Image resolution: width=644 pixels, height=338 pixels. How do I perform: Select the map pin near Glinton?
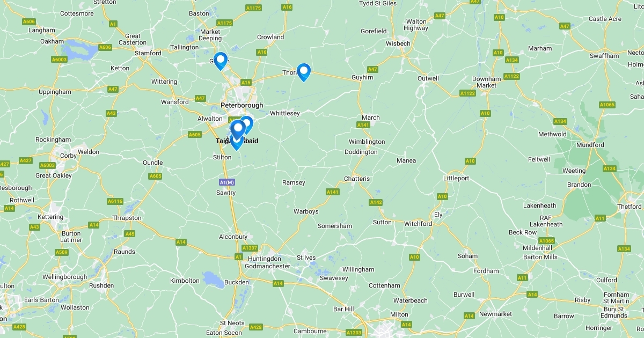[220, 61]
